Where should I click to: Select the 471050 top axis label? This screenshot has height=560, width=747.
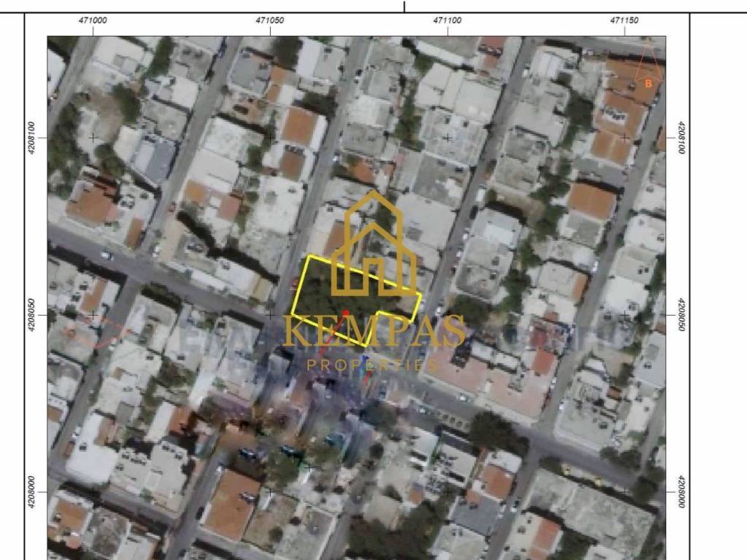coord(270,20)
